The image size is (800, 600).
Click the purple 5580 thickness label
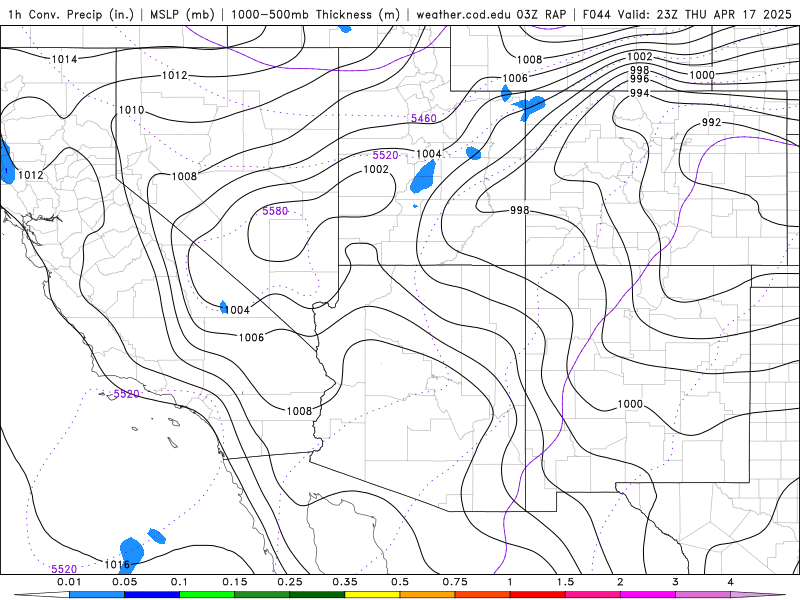coord(275,211)
